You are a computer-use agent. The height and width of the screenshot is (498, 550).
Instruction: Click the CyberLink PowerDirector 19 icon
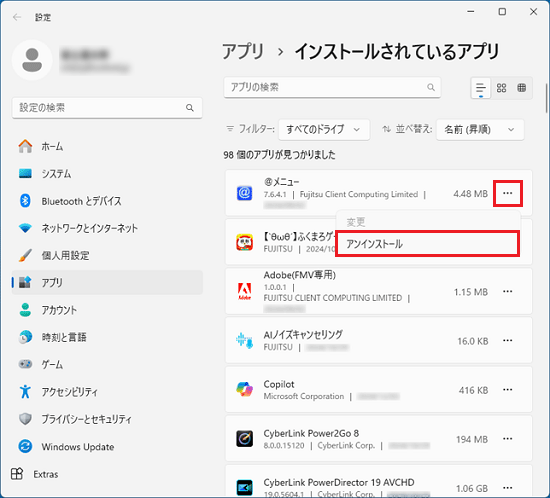point(244,488)
